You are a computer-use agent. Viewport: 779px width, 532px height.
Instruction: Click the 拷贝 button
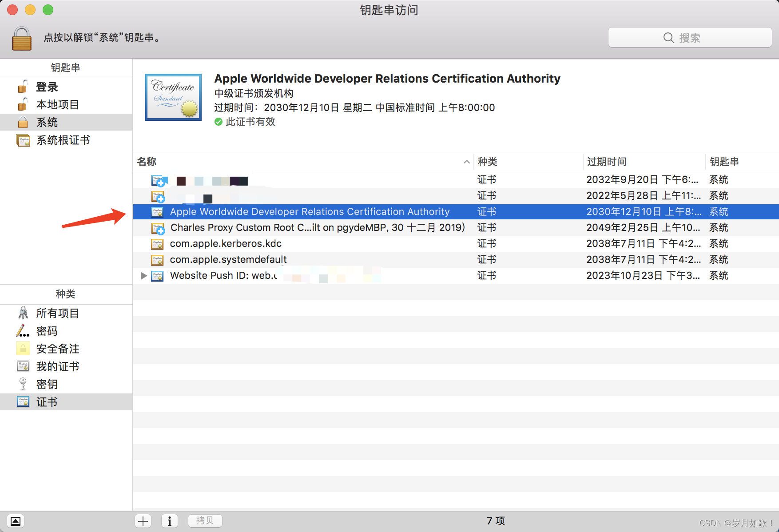tap(205, 520)
